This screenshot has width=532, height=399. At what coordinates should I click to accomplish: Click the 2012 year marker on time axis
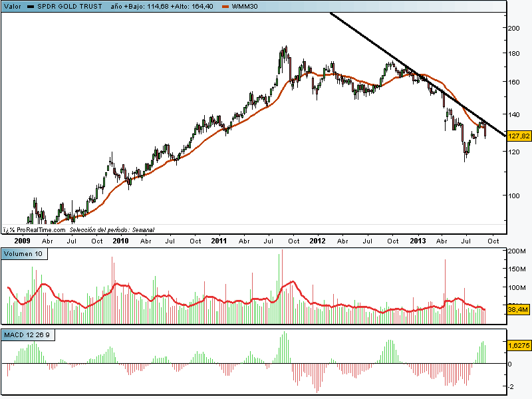coord(317,241)
